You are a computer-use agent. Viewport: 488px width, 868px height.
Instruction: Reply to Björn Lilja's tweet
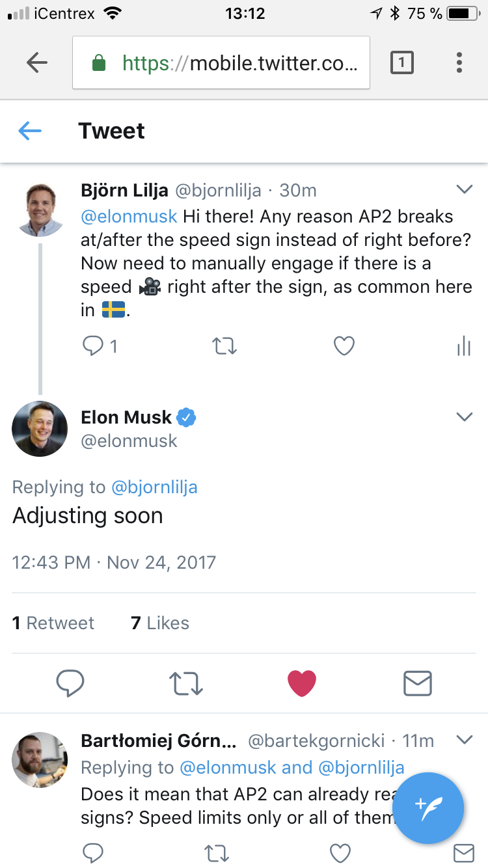(94, 346)
